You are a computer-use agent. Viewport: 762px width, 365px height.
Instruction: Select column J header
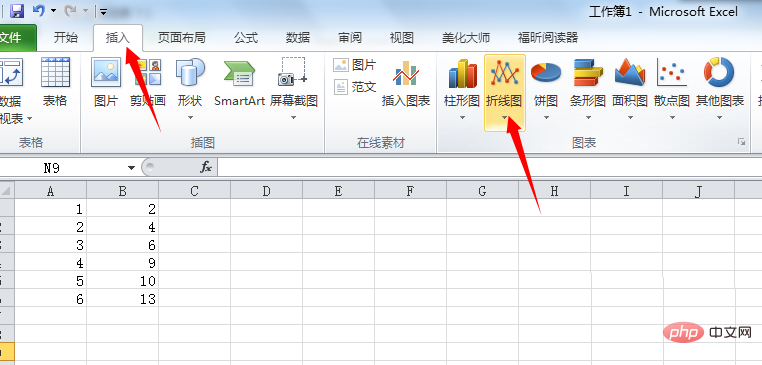pos(698,191)
